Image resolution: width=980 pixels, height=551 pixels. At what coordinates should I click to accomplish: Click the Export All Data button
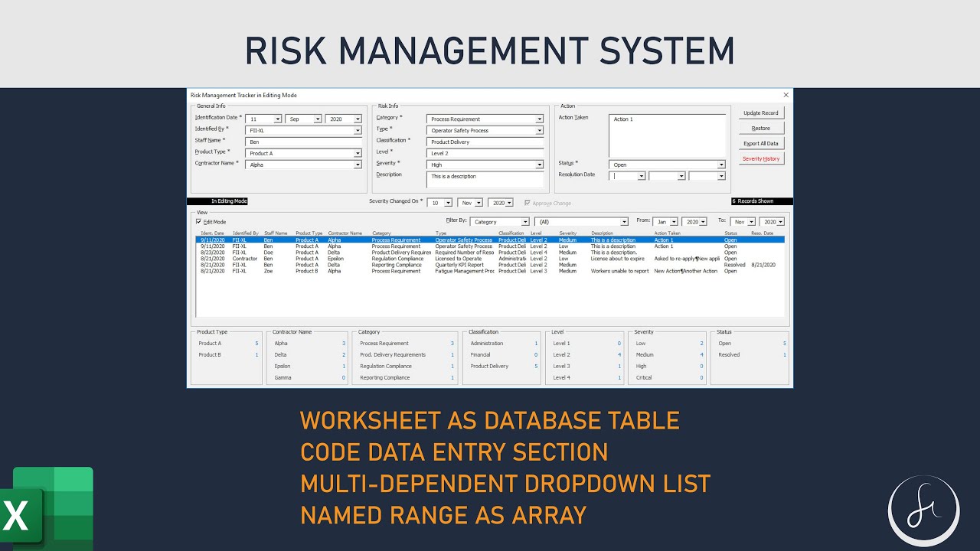point(761,144)
